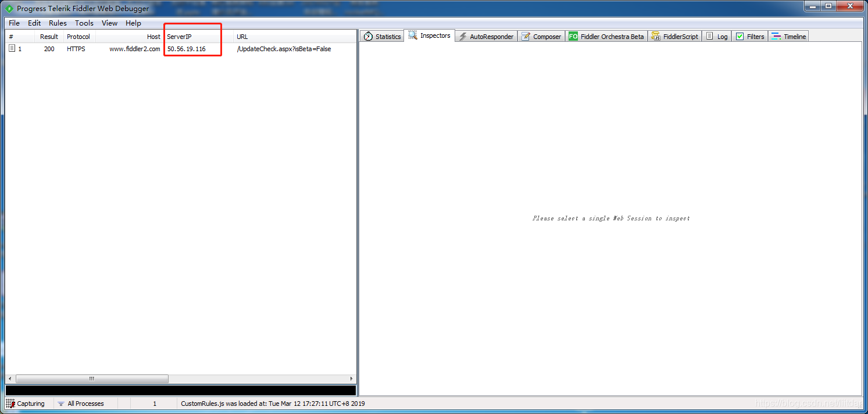Click the black QuickExec command box
Screen dimensions: 868x414
click(x=180, y=391)
